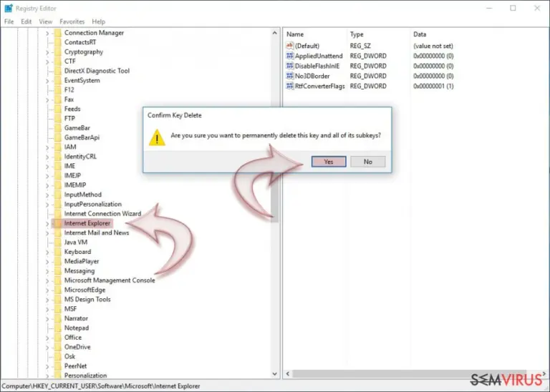Expand the Connection Manager key

(47, 33)
